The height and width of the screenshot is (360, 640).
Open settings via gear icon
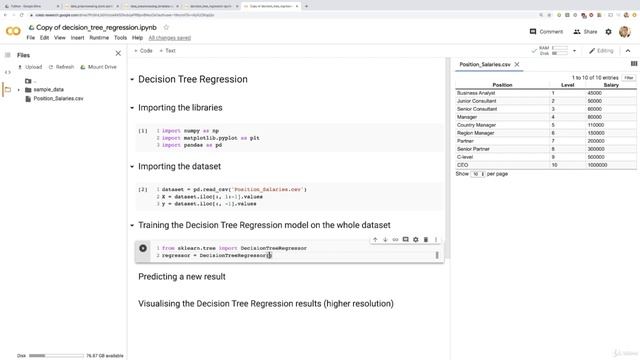(609, 31)
